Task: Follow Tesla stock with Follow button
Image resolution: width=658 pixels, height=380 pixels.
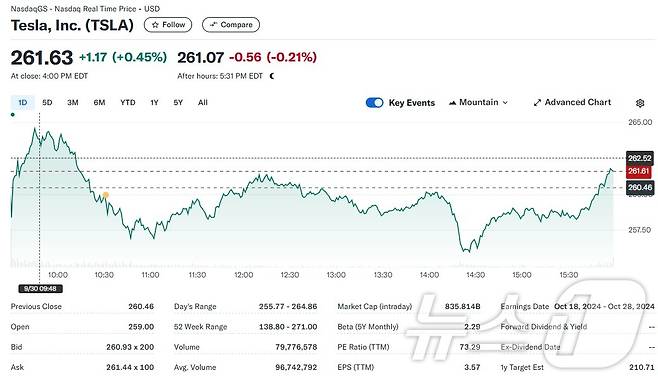Action: coord(168,25)
